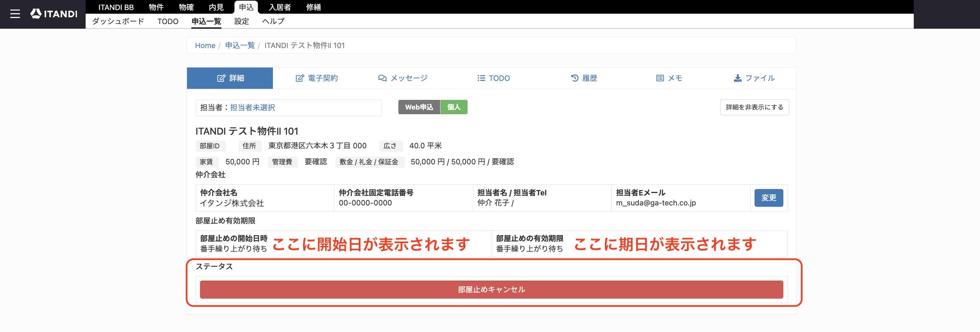Click the 部屋ID label

210,146
